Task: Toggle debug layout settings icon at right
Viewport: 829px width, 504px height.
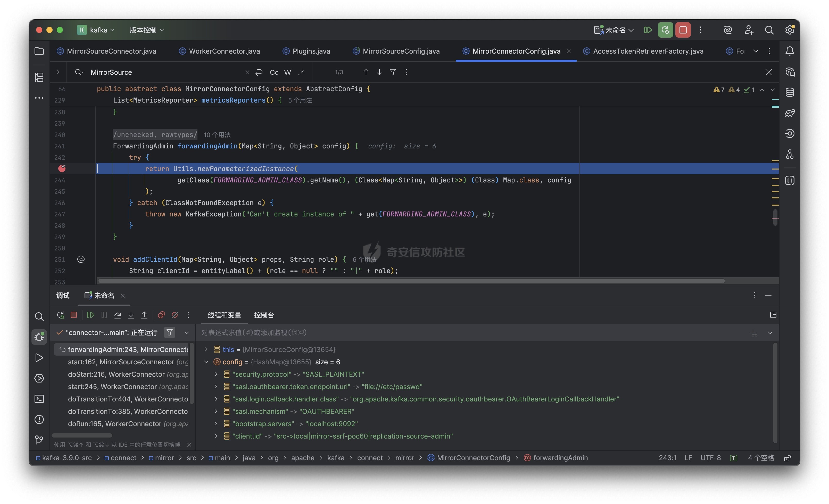Action: point(773,315)
